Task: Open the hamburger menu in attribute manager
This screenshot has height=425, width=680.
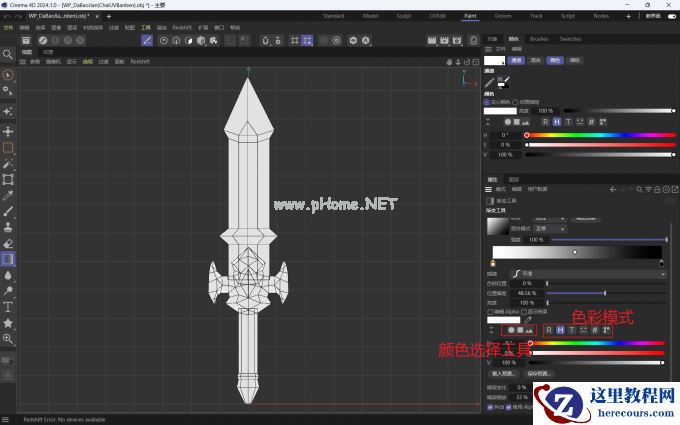Action: (488, 190)
